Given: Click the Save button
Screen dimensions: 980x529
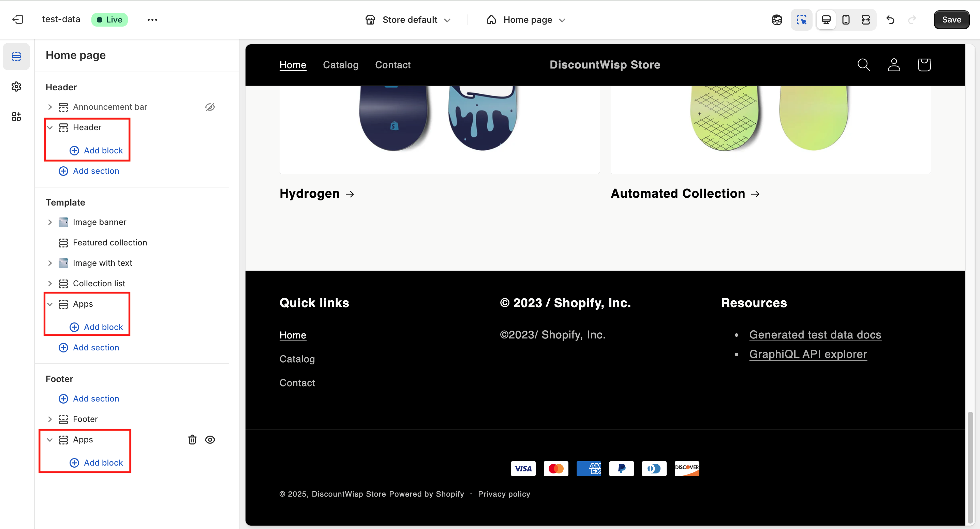Looking at the screenshot, I should tap(951, 20).
